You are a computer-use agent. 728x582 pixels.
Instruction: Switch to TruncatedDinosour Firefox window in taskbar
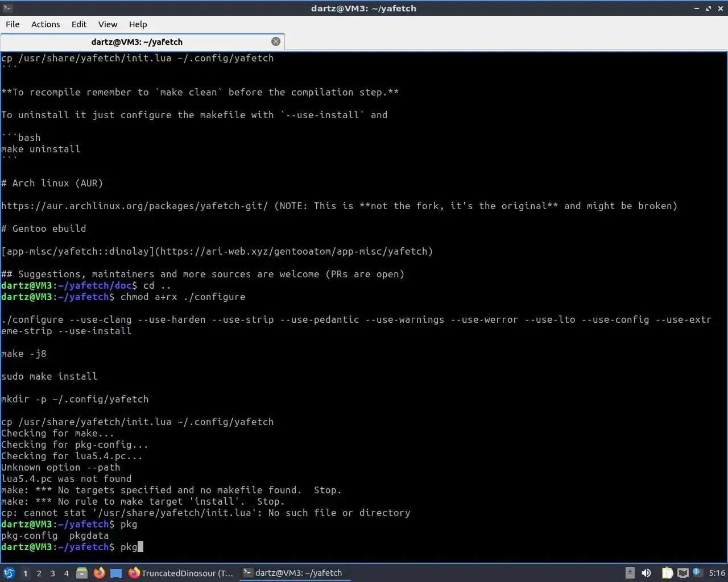pos(181,573)
